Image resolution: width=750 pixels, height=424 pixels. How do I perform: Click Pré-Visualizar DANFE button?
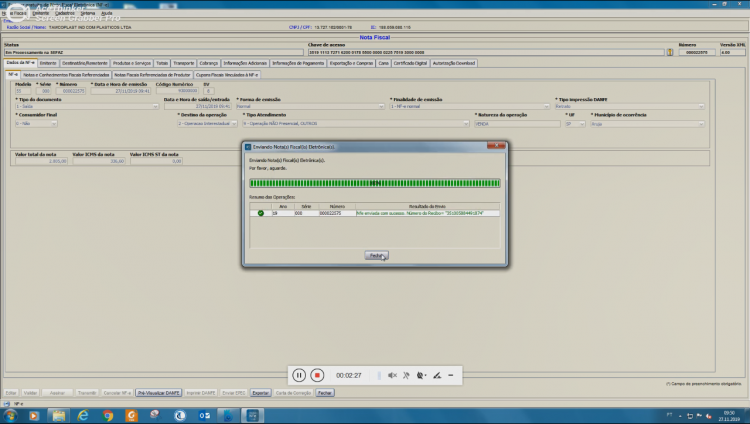coord(158,393)
